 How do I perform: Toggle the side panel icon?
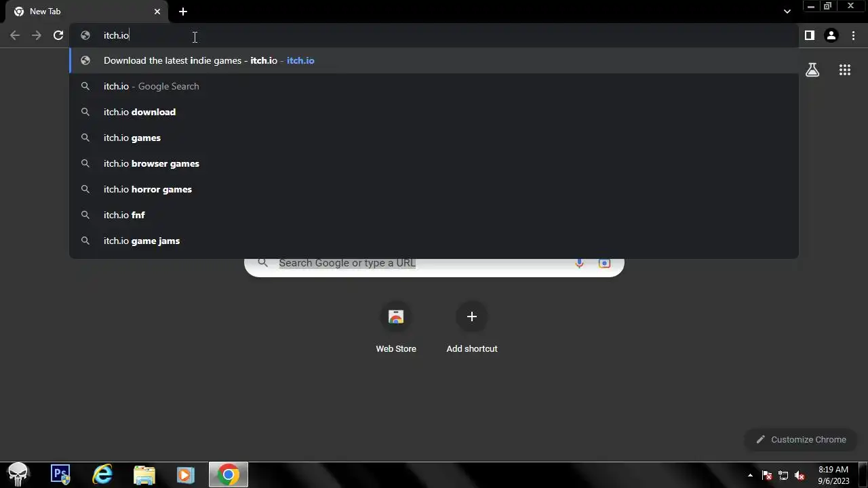click(810, 35)
